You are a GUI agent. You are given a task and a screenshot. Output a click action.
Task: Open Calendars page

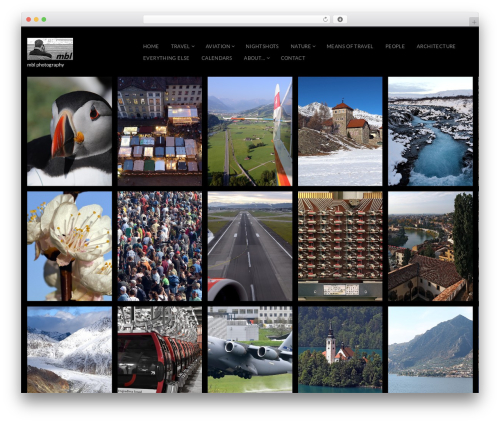(x=217, y=58)
